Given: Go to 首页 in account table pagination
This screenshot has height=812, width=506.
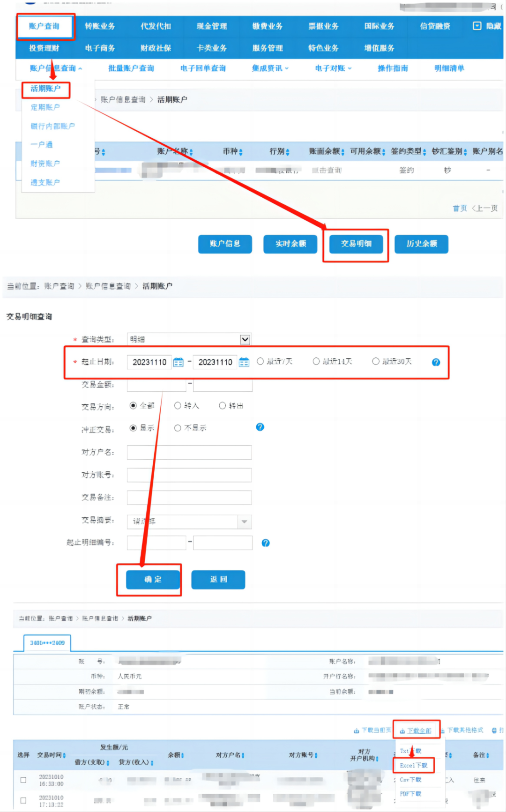Looking at the screenshot, I should [460, 209].
